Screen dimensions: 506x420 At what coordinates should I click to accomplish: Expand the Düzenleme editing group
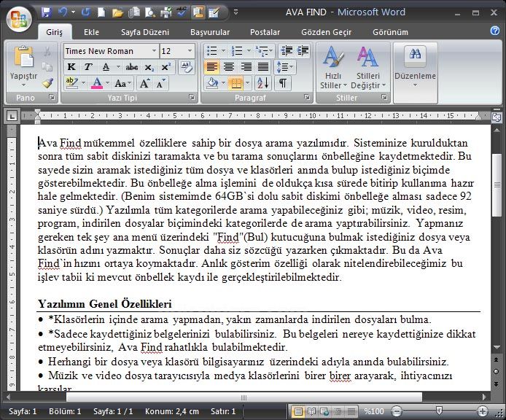click(415, 73)
